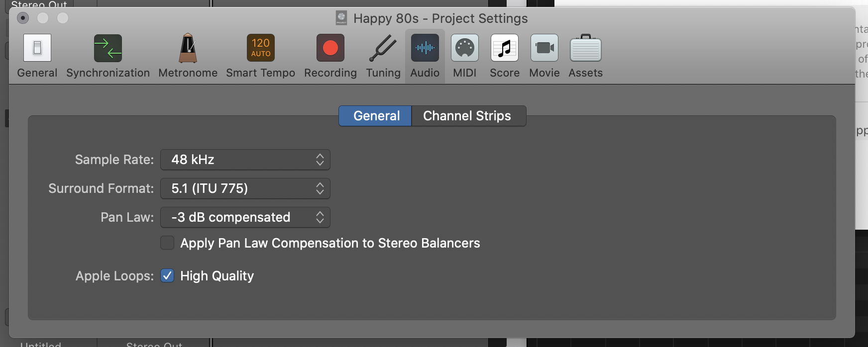Open the Sample Rate dropdown
The image size is (868, 347).
pos(245,160)
